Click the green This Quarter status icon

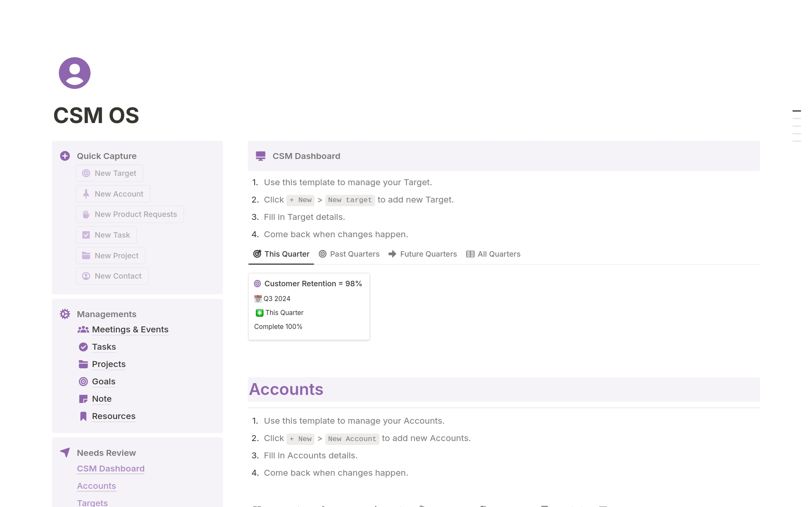tap(259, 313)
